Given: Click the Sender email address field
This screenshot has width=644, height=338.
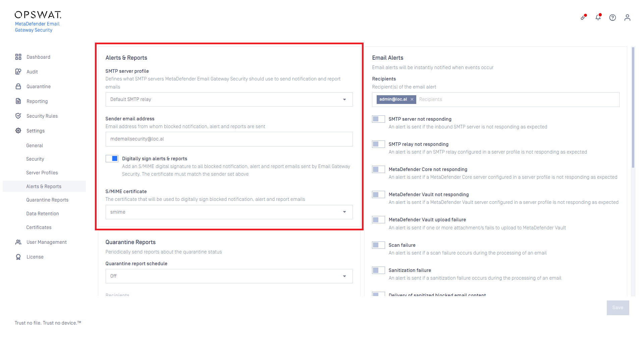Looking at the screenshot, I should click(x=229, y=139).
